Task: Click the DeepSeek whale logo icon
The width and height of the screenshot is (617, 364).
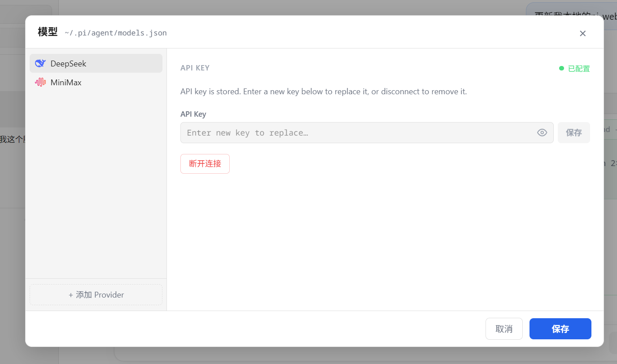Action: (x=40, y=63)
